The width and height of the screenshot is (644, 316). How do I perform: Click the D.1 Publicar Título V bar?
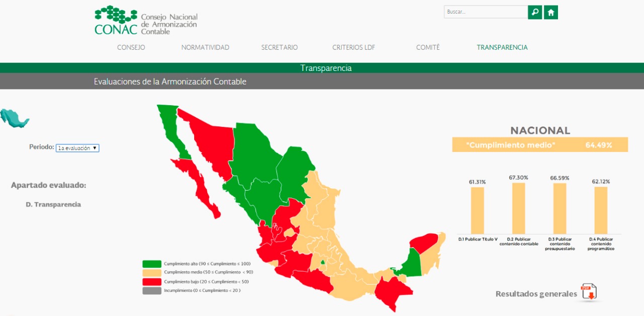[477, 210]
